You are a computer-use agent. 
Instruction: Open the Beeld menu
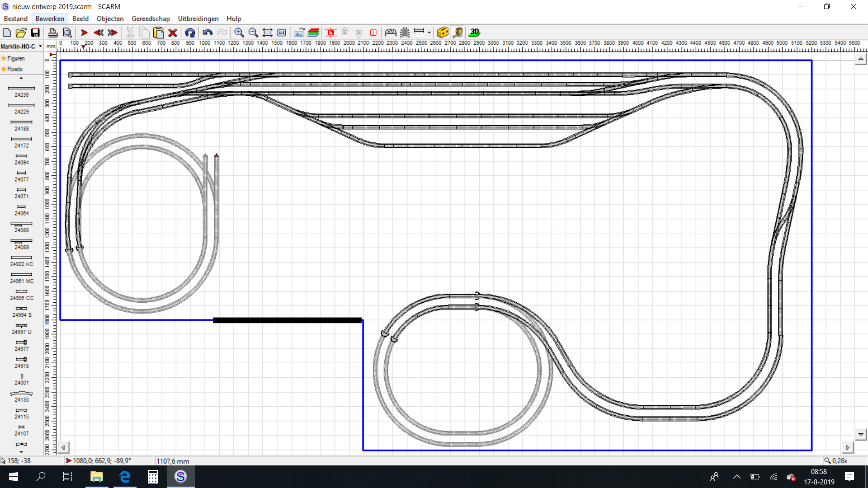coord(80,19)
